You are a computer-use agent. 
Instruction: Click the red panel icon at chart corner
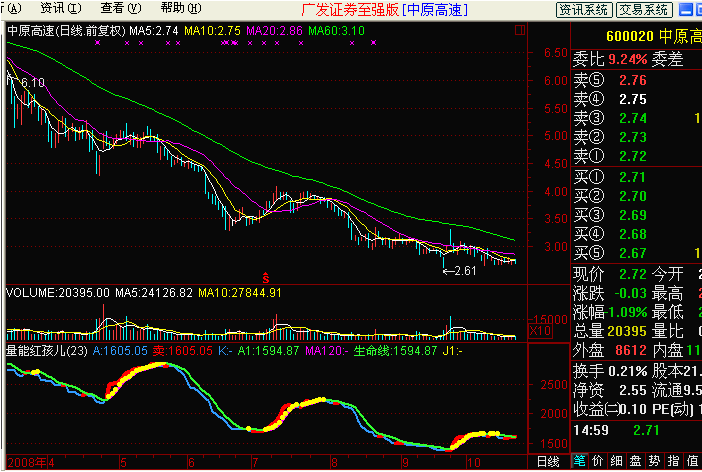(520, 30)
